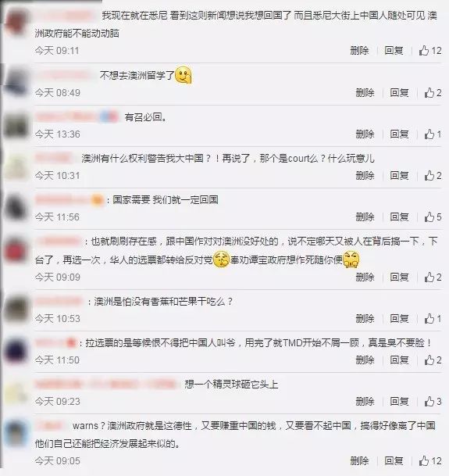The height and width of the screenshot is (476, 449).
Task: Reply to the 10:31 comment
Action: click(399, 175)
